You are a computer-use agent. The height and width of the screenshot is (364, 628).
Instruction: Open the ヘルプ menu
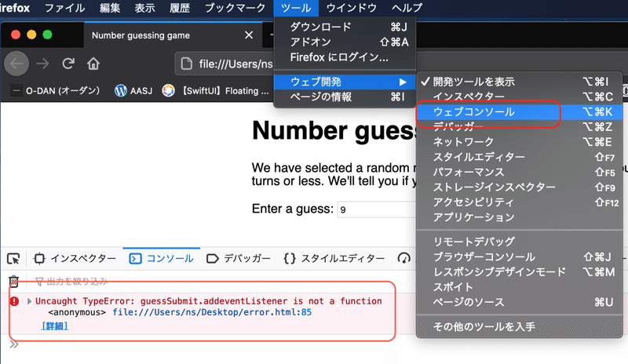point(407,8)
